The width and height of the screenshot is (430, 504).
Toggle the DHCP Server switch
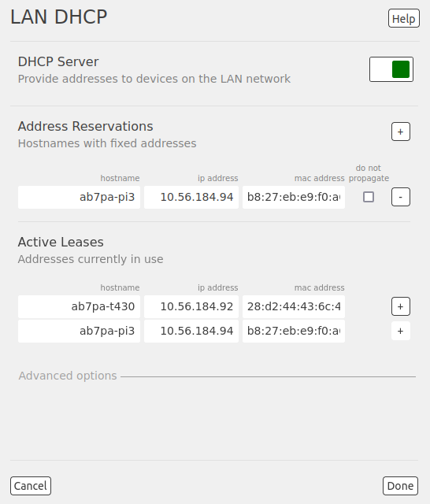click(x=391, y=69)
